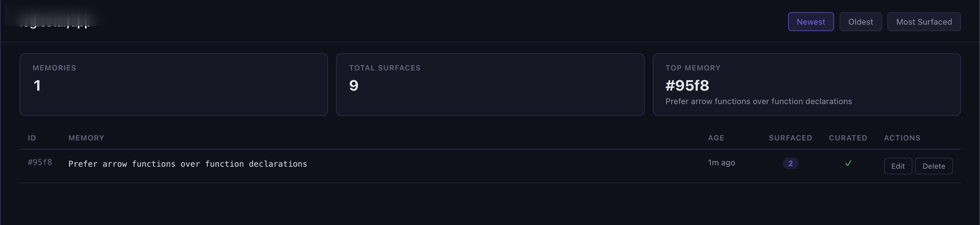This screenshot has height=225, width=980.
Task: Toggle the green curated checkmark
Action: click(x=848, y=163)
